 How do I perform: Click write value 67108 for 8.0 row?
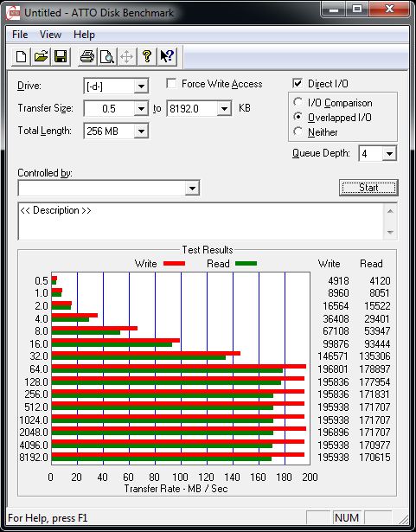tap(336, 330)
